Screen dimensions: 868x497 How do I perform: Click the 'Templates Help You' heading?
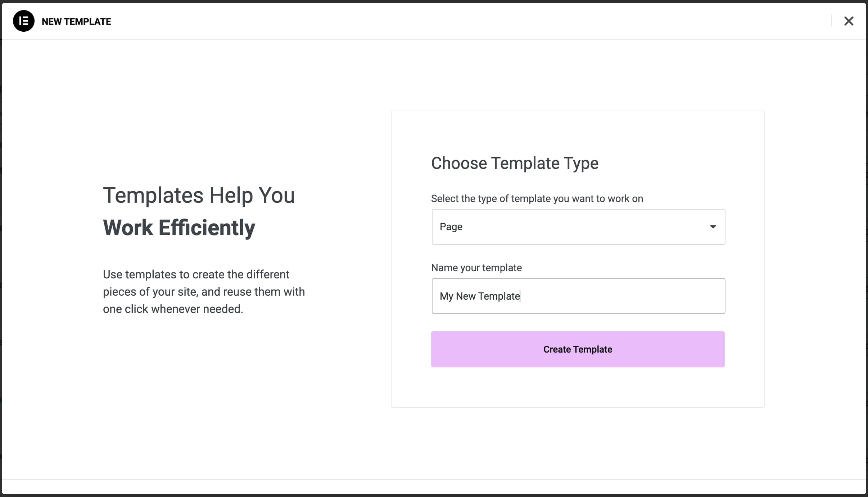(199, 195)
